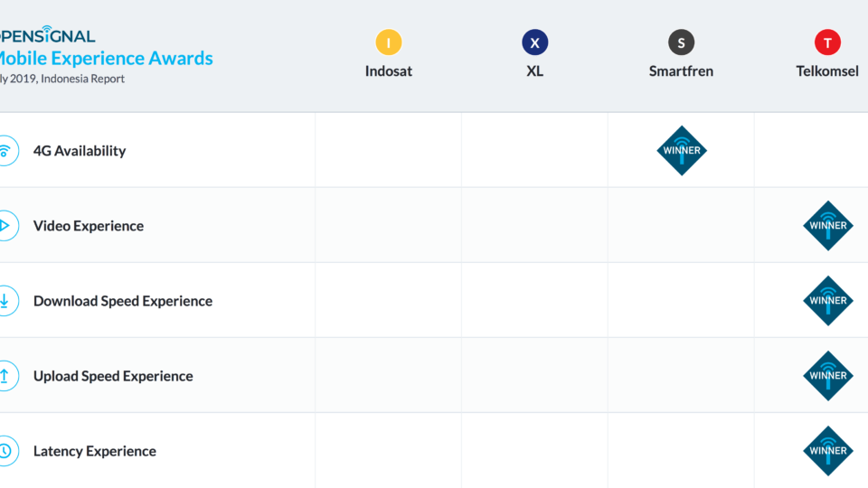This screenshot has width=868, height=488.
Task: Click the Upload Speed arrow icon
Action: (x=6, y=376)
